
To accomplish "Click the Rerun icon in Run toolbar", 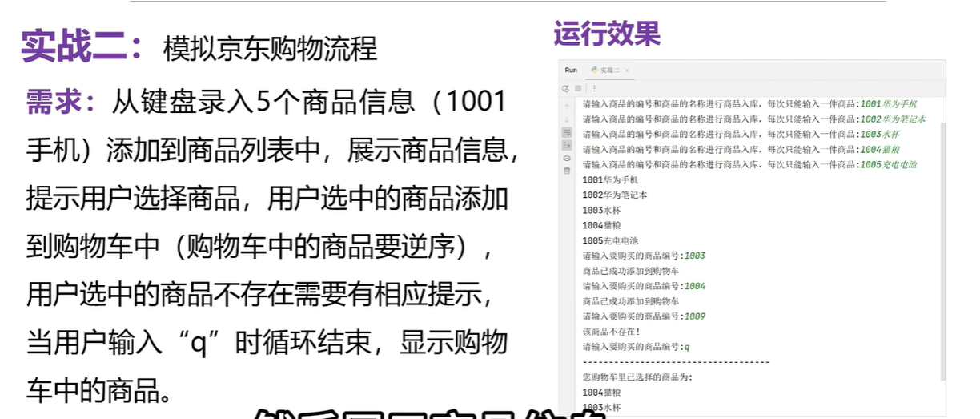I will tap(566, 88).
